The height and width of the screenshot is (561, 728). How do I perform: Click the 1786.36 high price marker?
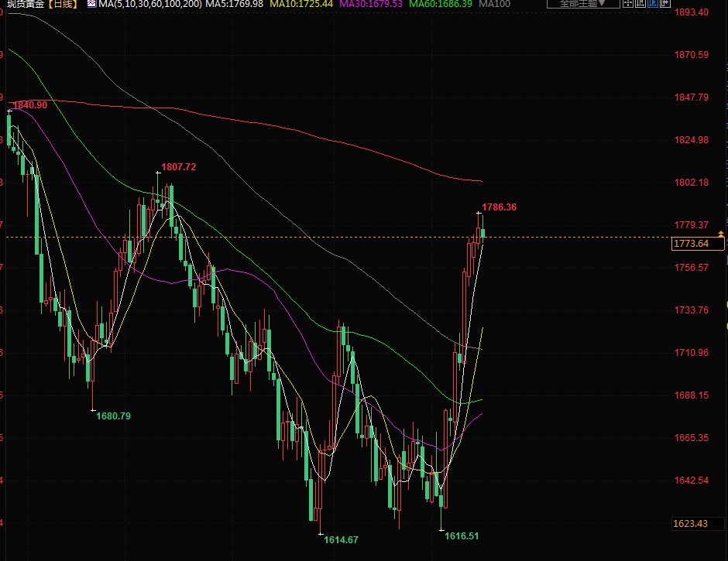coord(499,207)
